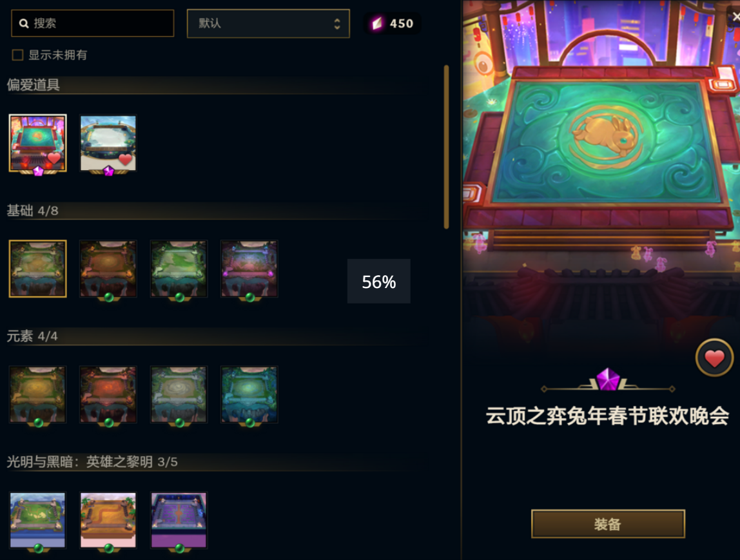Choose the orange-brown arena in 基础 row
This screenshot has height=560, width=740.
tap(108, 269)
